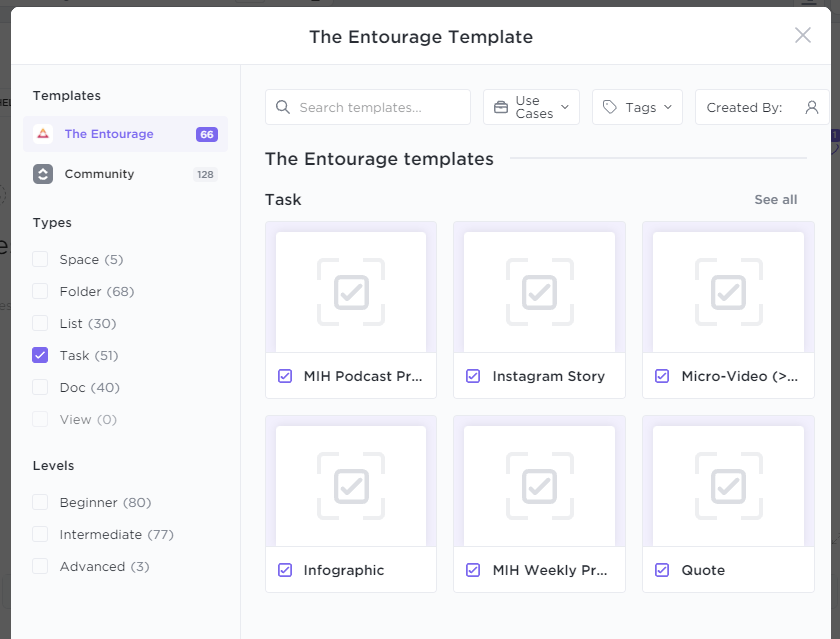This screenshot has width=840, height=639.
Task: Open the Instagram Story template thumbnail
Action: click(539, 292)
